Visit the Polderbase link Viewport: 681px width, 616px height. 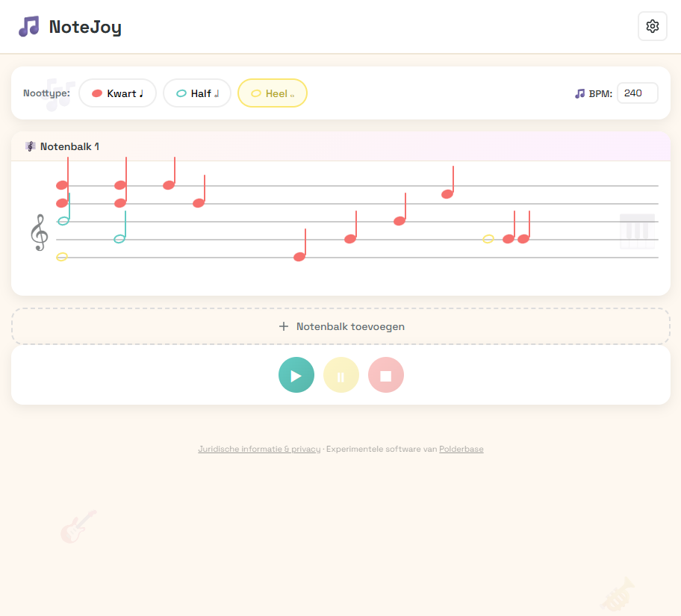pos(461,449)
